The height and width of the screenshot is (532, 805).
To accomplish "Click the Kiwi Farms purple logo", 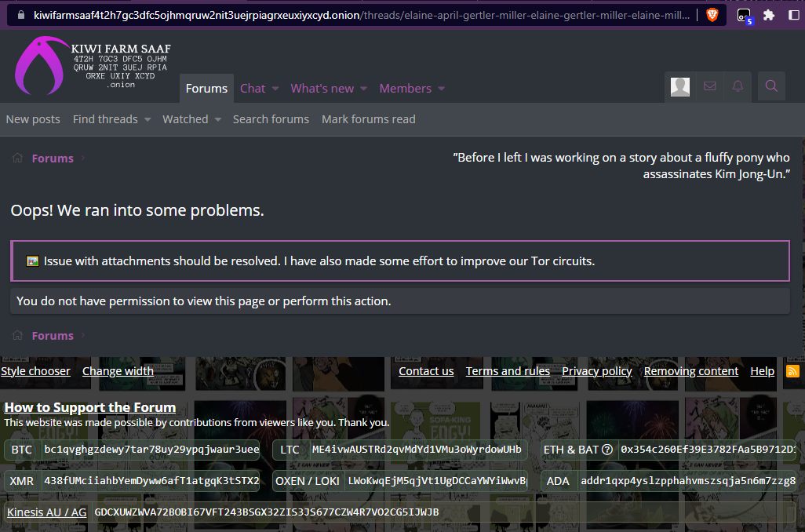I will (x=41, y=65).
